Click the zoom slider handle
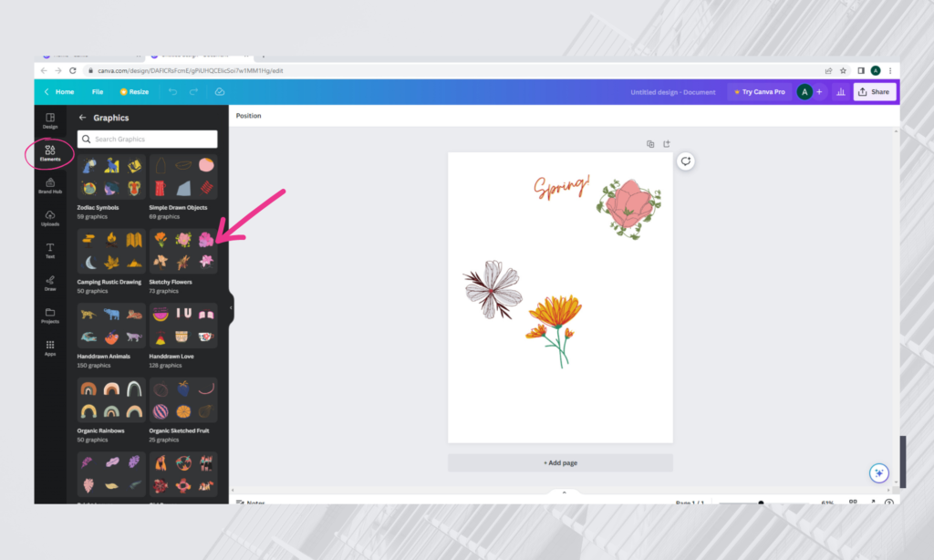Viewport: 934px width, 560px height. tap(761, 503)
